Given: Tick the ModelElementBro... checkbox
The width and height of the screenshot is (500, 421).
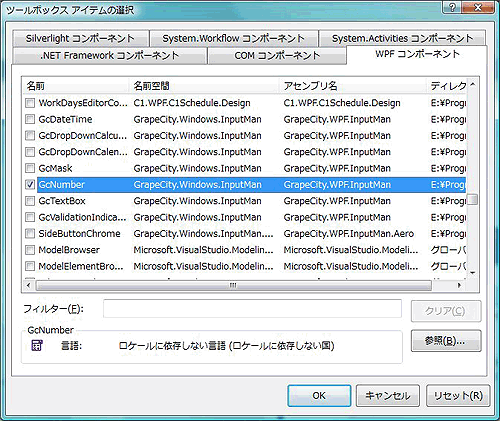Looking at the screenshot, I should click(30, 266).
